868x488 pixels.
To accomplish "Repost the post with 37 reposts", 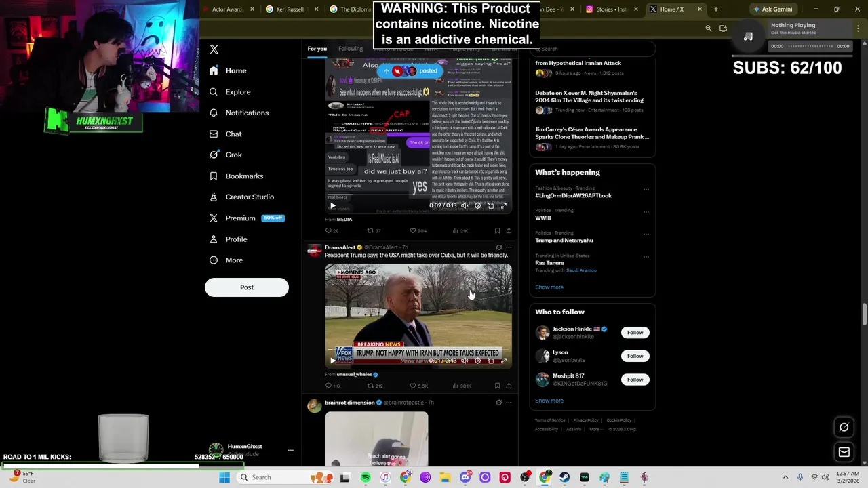I will tap(374, 230).
